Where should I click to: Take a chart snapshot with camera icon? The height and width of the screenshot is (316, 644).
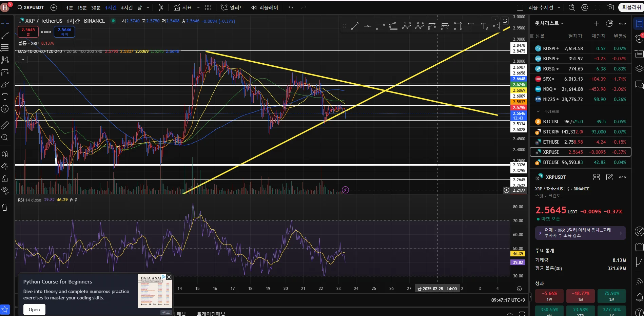point(610,7)
